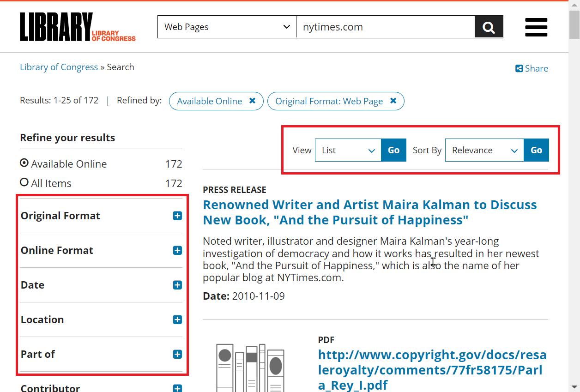Open the Library of Congress breadcrumb link
This screenshot has height=392, width=580.
click(x=59, y=67)
